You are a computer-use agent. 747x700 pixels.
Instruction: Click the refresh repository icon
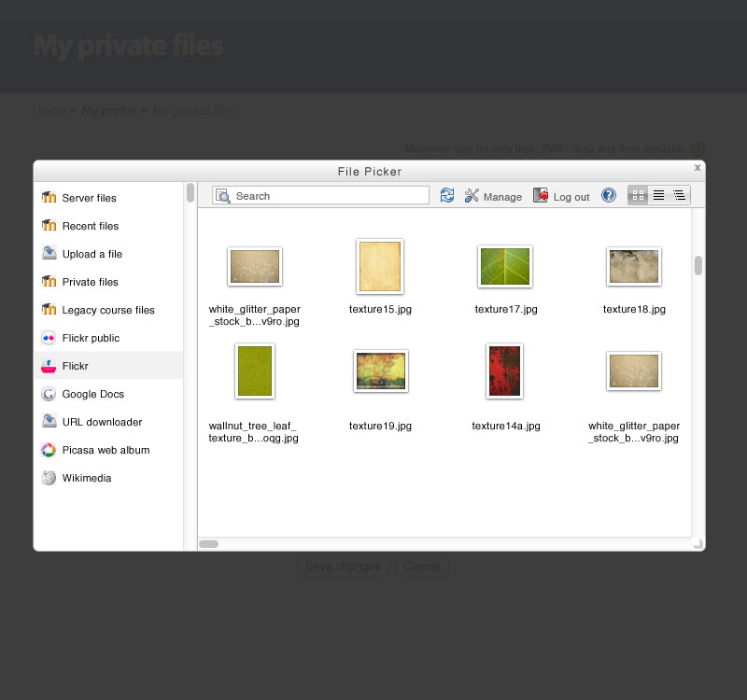coord(447,195)
